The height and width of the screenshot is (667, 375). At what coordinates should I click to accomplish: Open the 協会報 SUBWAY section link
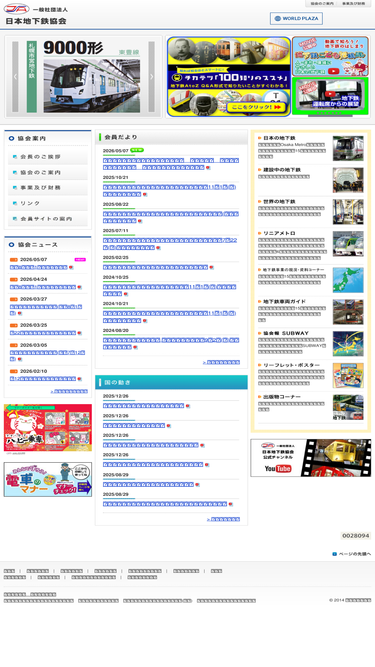tap(286, 333)
